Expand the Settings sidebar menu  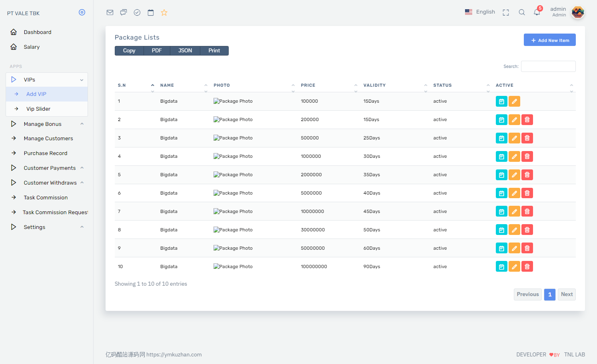(47, 227)
